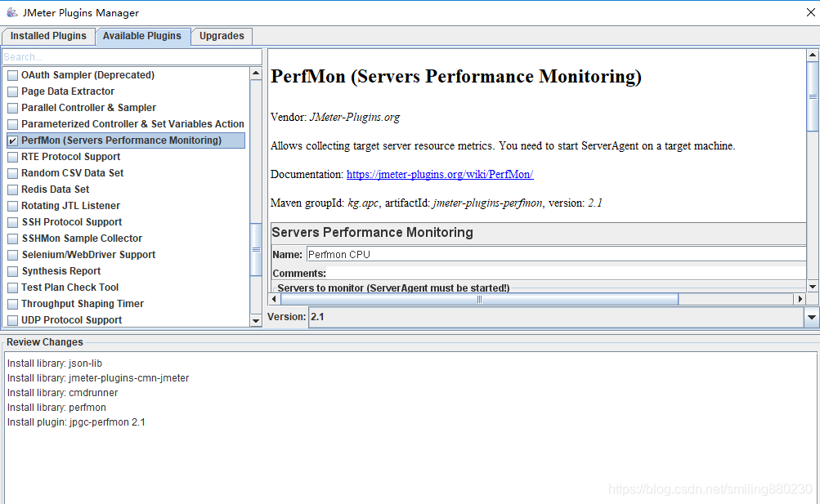Tick the Parallel Controller & Sampler checkbox

point(12,108)
